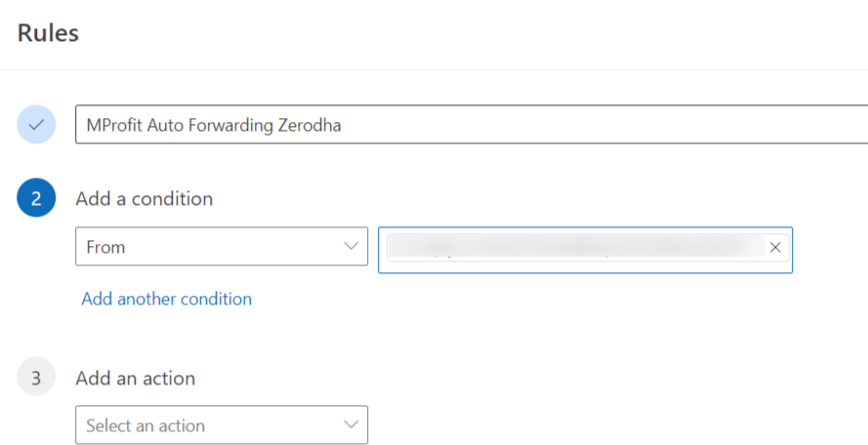This screenshot has height=445, width=868.
Task: Click the Add an action heading
Action: 136,378
